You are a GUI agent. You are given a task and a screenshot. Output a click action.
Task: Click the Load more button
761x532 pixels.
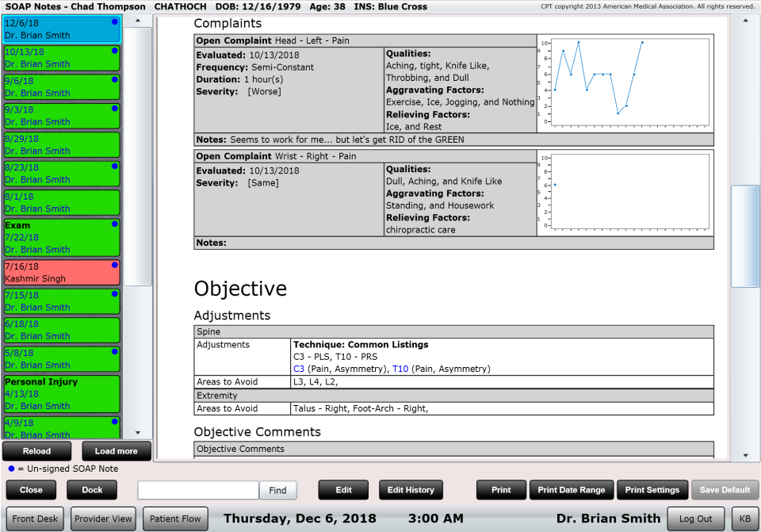click(116, 451)
